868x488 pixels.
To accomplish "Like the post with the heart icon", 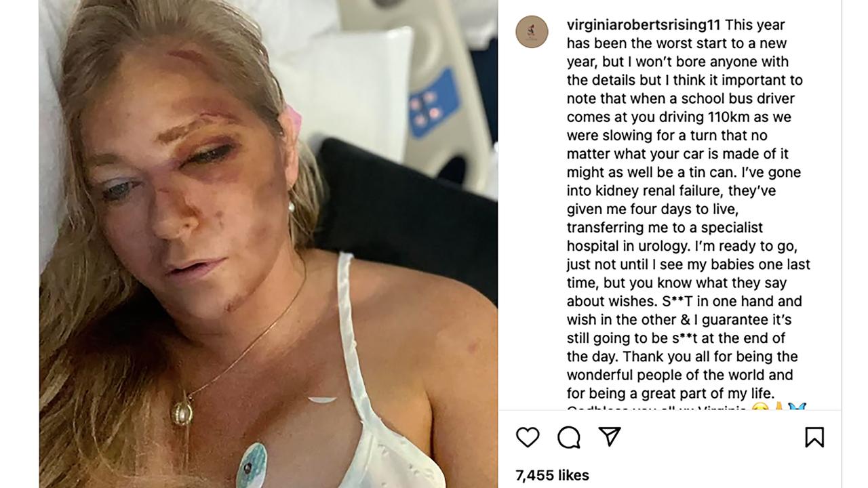I will 528,437.
